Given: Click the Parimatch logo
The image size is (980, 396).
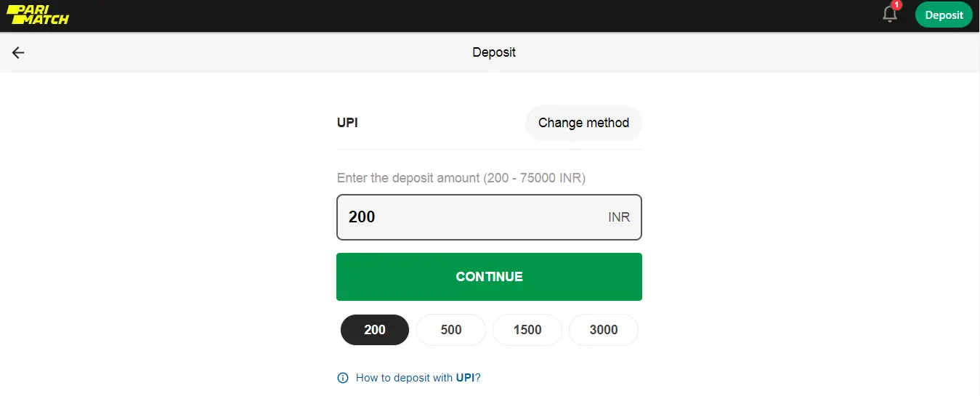Looking at the screenshot, I should (x=38, y=15).
